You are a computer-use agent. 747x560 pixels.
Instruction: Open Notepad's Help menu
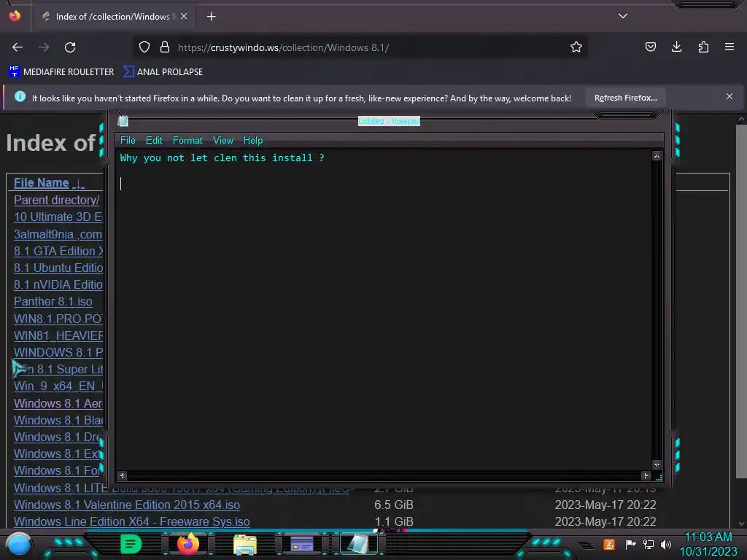point(253,140)
